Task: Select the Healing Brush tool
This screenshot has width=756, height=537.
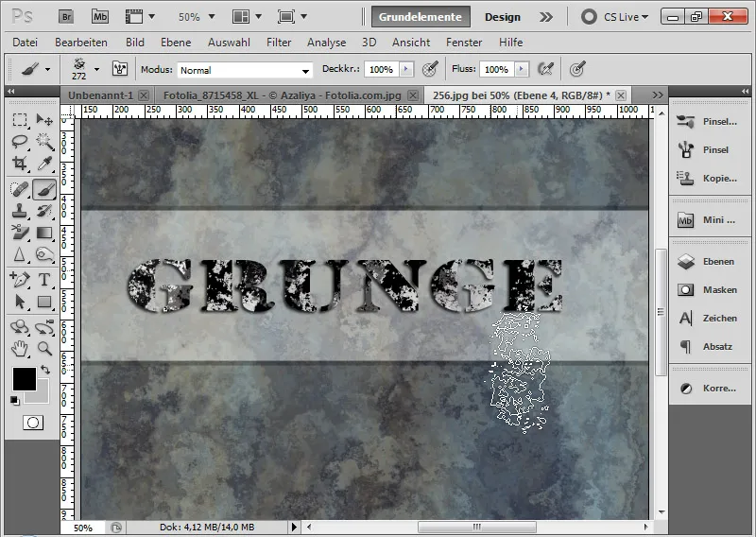Action: pos(19,189)
